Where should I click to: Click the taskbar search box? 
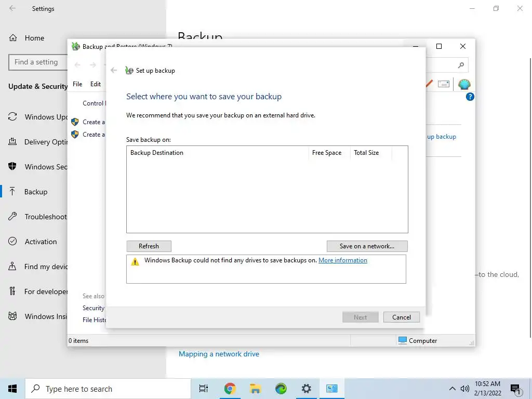[108, 389]
